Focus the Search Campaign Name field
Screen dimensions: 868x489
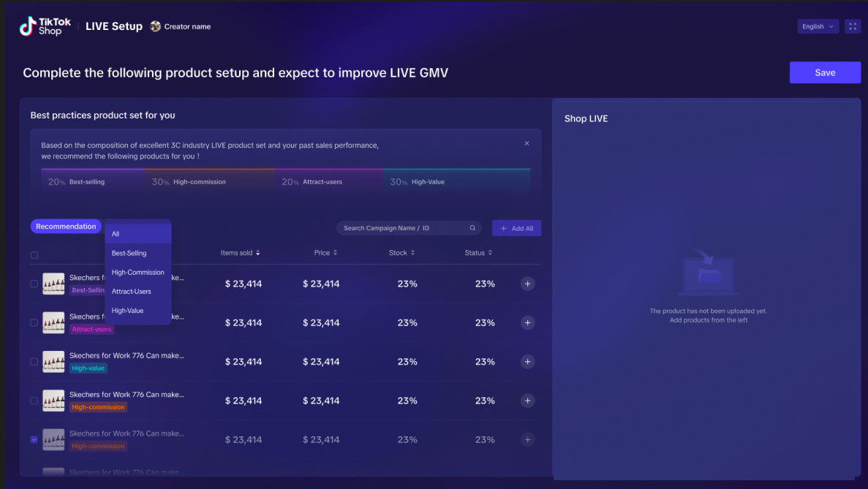point(402,228)
